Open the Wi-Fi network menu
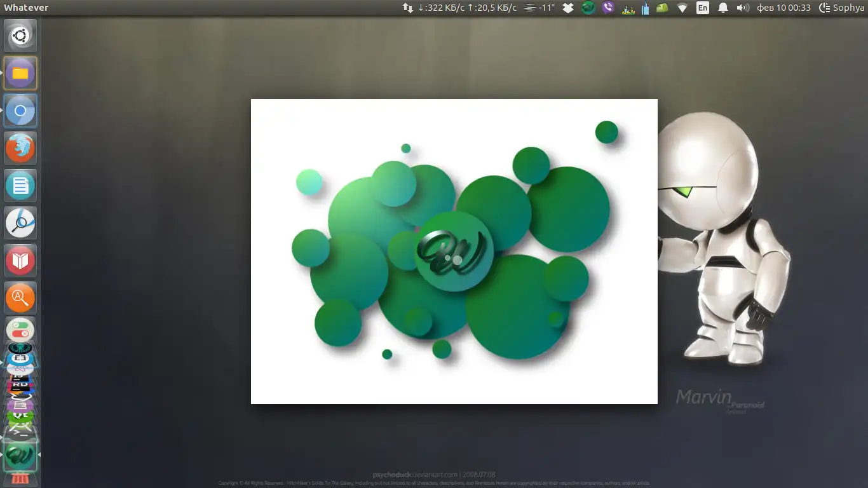868x488 pixels. tap(682, 8)
